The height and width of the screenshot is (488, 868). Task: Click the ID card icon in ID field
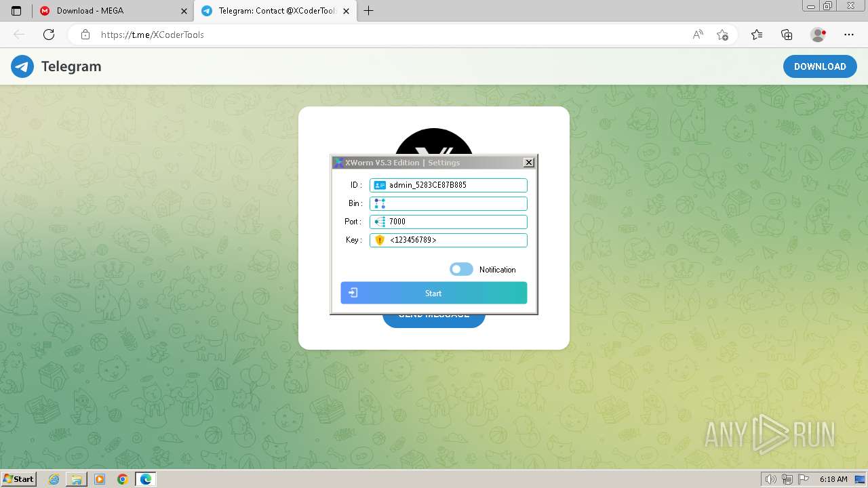(380, 185)
